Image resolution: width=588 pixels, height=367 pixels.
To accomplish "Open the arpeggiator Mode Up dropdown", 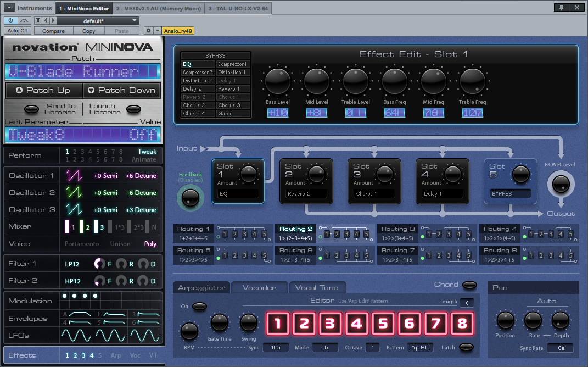I will 325,348.
